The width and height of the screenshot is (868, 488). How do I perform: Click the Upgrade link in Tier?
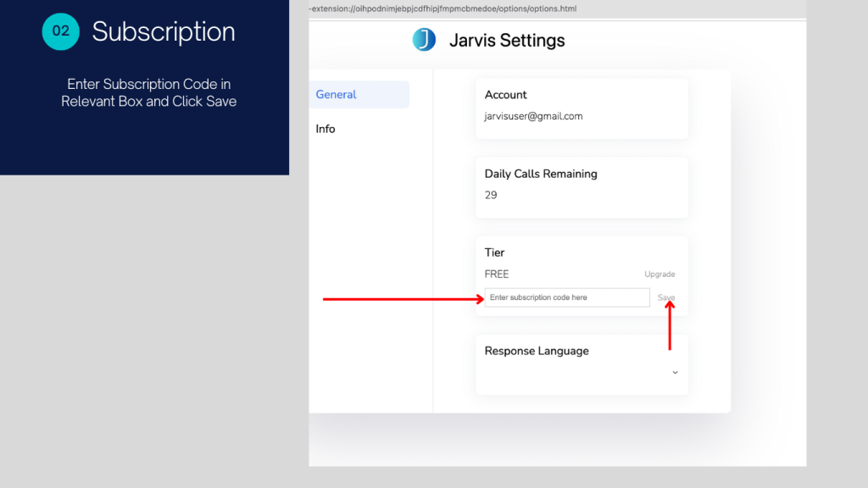click(x=659, y=274)
